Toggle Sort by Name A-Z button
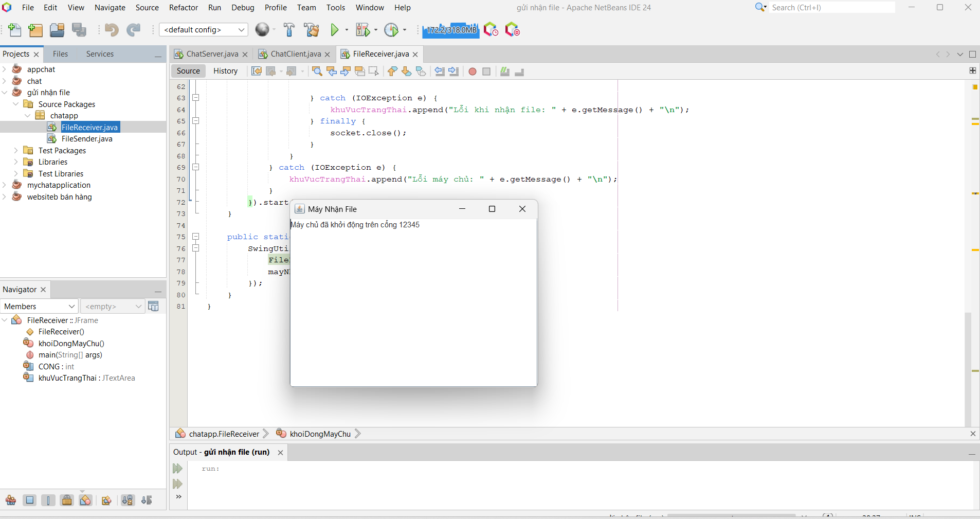The width and height of the screenshot is (980, 519). (128, 500)
